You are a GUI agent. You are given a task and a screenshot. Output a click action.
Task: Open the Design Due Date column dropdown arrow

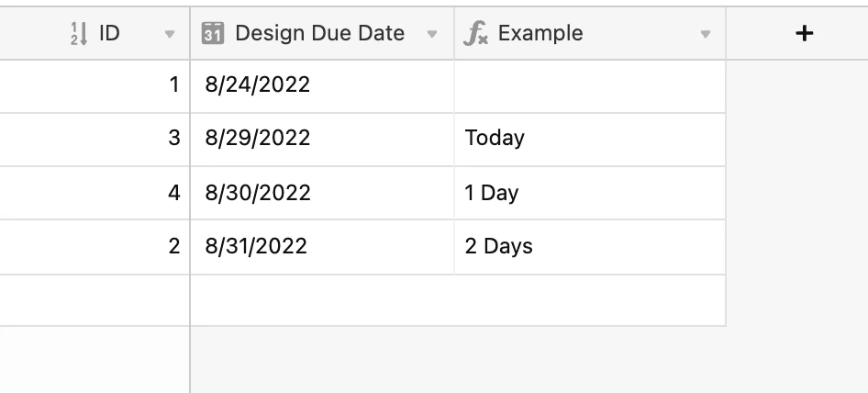[x=432, y=34]
